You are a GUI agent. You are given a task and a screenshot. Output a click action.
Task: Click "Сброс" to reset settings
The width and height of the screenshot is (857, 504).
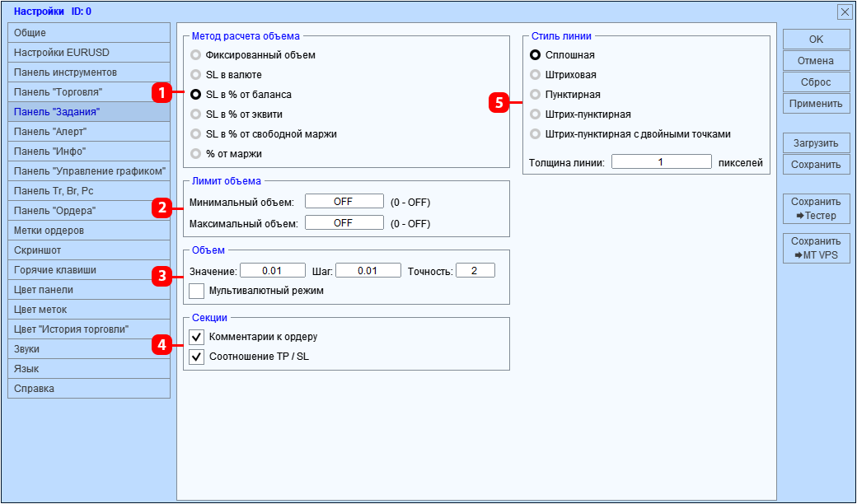[x=816, y=82]
